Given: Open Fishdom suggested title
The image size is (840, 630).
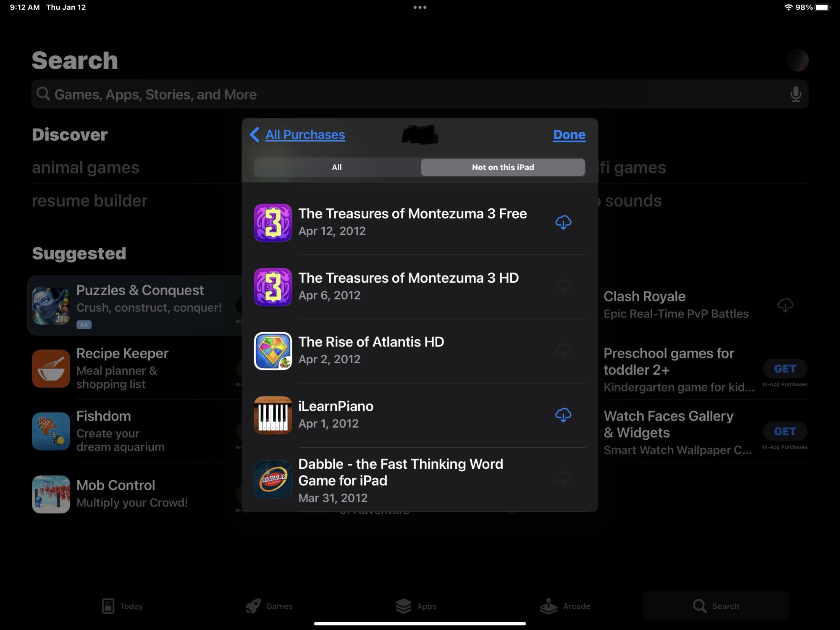Looking at the screenshot, I should click(103, 416).
